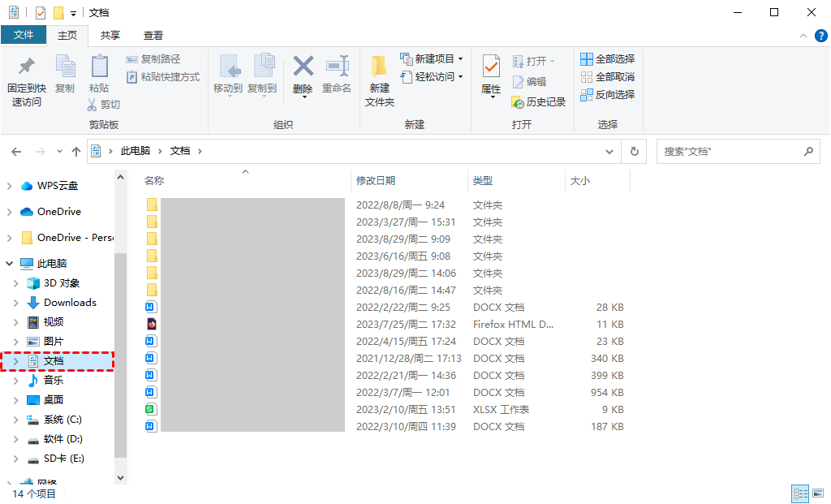831x504 pixels.
Task: Click 反向选择 invert selection
Action: coord(608,95)
